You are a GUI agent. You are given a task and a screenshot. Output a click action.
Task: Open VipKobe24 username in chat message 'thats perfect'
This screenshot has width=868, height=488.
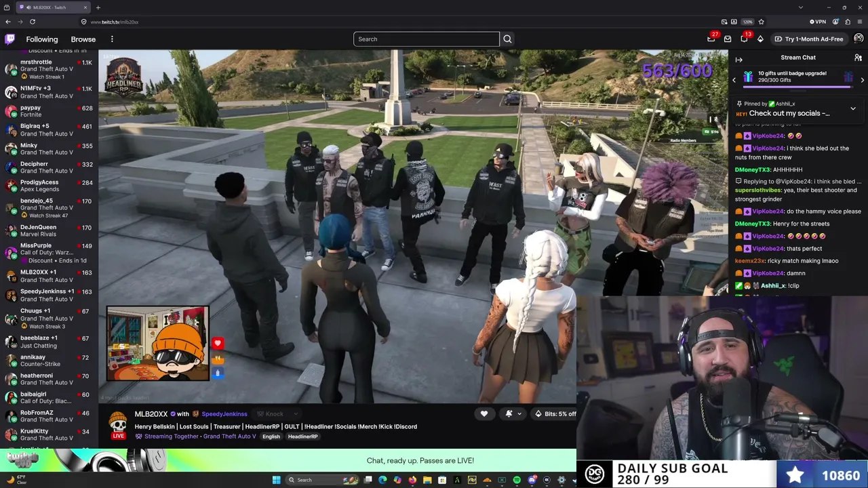tap(768, 249)
